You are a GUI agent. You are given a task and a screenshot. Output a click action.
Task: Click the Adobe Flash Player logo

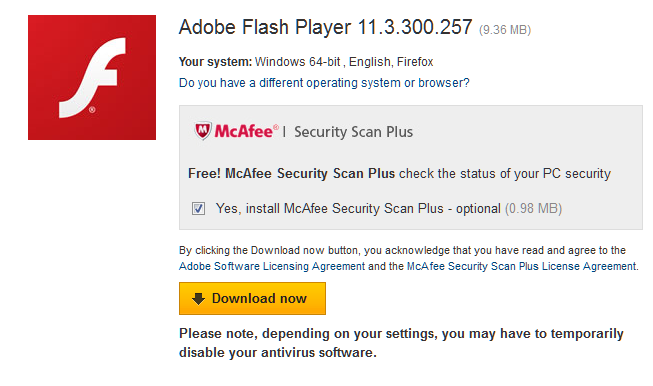coord(92,77)
